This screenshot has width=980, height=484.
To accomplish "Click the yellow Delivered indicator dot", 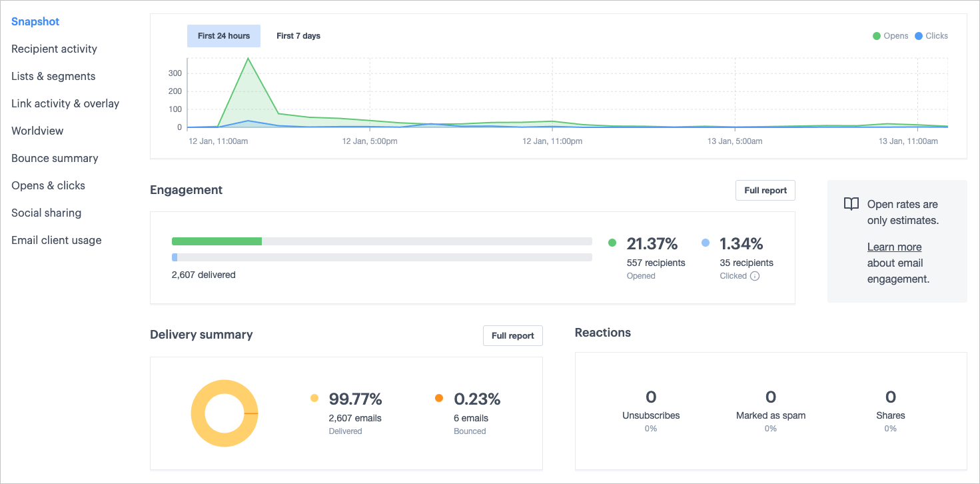I will (314, 397).
